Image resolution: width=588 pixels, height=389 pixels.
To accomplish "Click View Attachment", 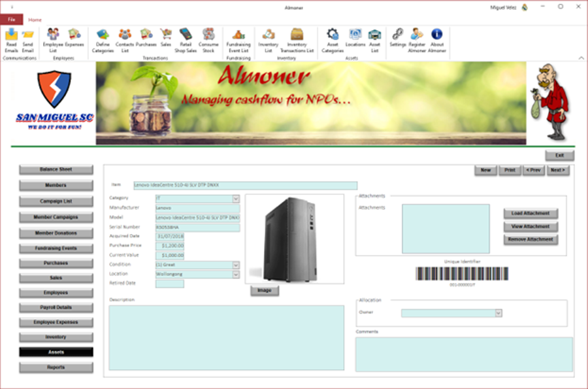I will coord(531,227).
